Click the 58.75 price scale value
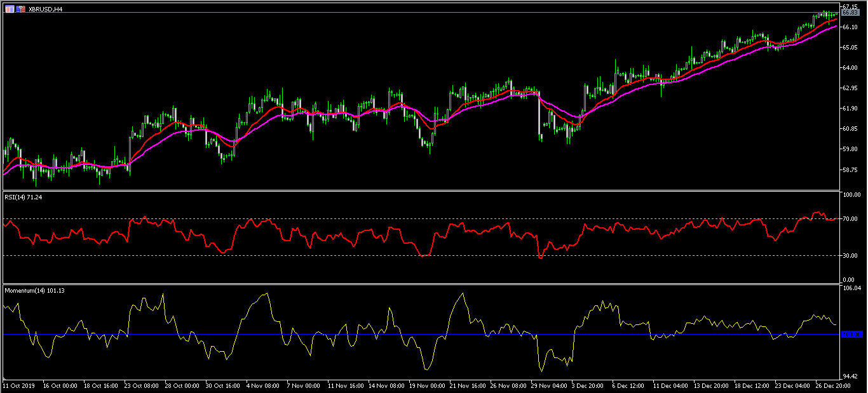Image resolution: width=868 pixels, height=393 pixels. click(850, 170)
